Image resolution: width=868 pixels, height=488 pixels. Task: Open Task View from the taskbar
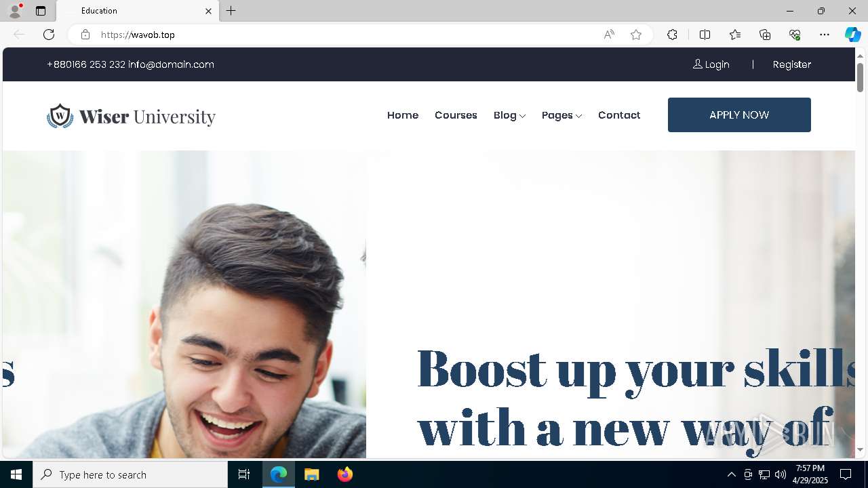tap(244, 474)
